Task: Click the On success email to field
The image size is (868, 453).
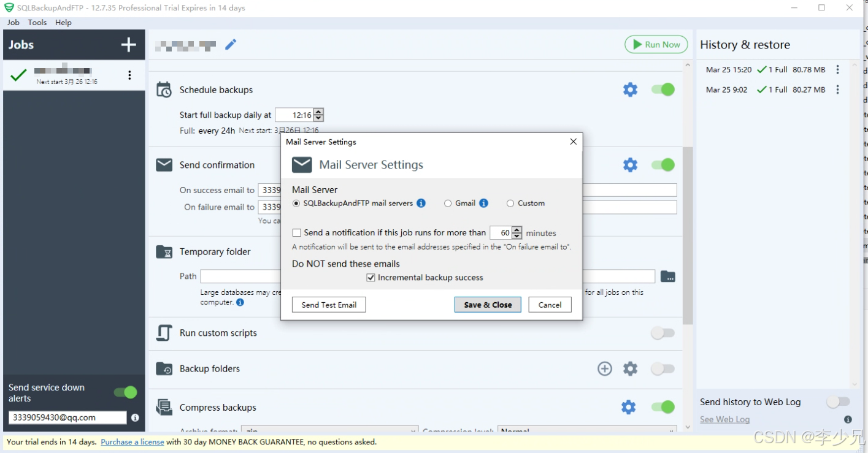Action: point(467,190)
